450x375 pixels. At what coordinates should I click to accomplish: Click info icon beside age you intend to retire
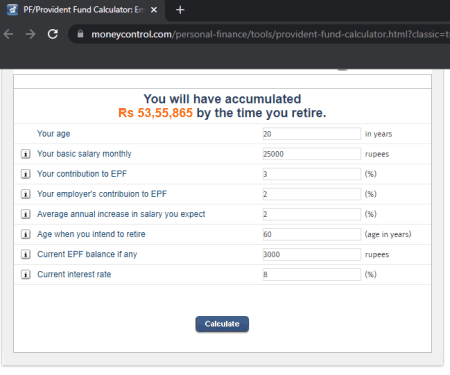26,234
